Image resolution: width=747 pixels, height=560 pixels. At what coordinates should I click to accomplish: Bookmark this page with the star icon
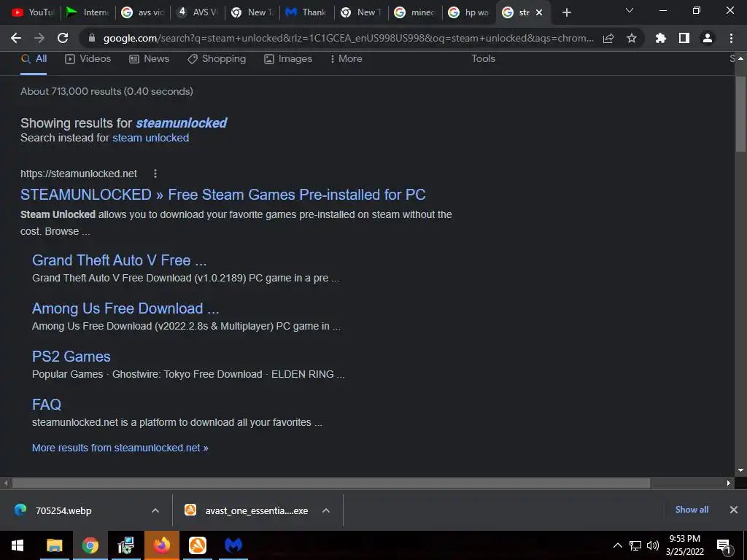632,38
